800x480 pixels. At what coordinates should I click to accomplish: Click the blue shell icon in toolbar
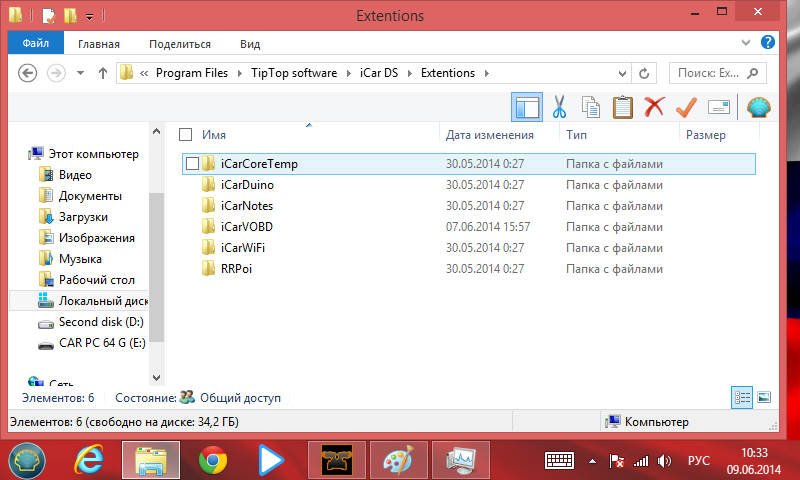759,106
